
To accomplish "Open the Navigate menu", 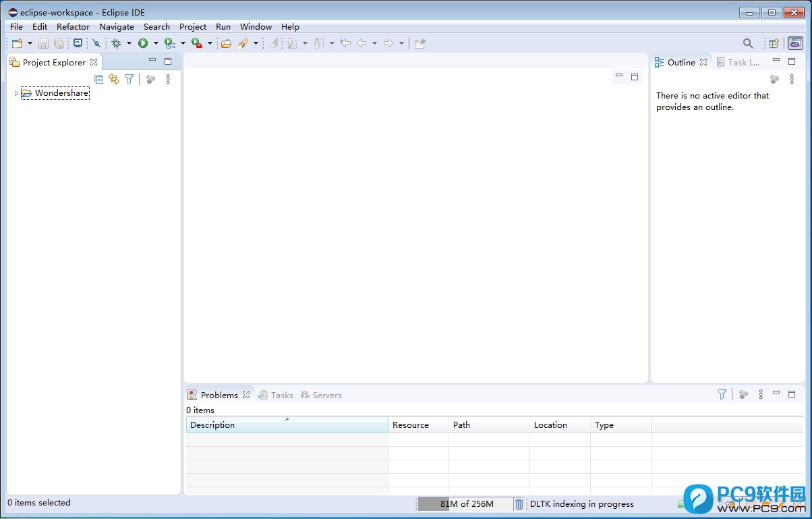I will pos(117,27).
